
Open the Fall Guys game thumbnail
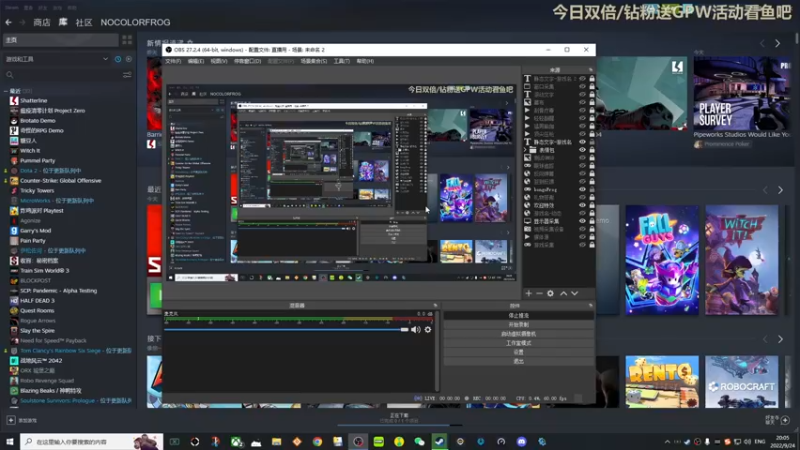pos(662,260)
